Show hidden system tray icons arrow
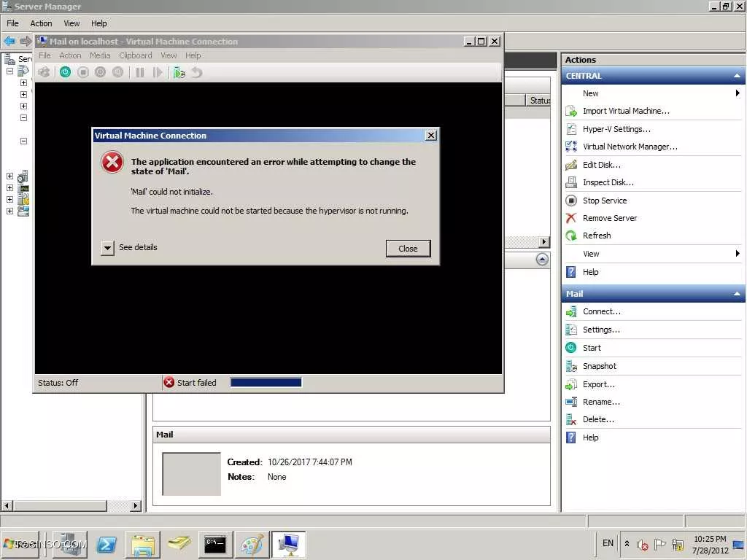 [x=627, y=543]
